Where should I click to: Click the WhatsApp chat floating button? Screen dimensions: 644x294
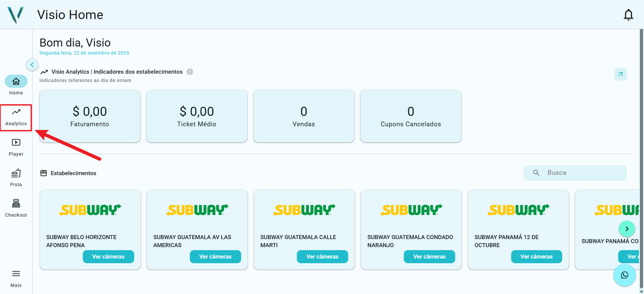(x=625, y=275)
